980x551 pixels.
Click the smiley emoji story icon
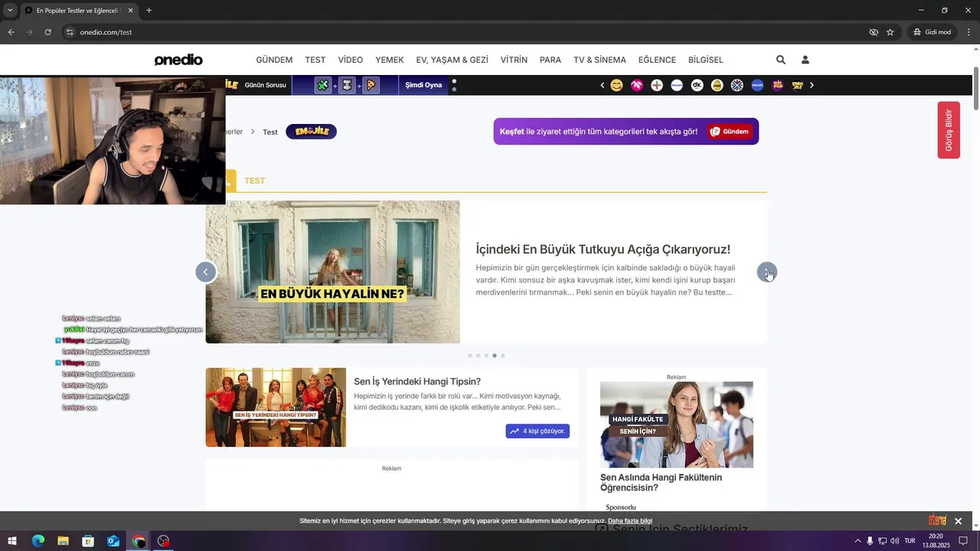point(616,85)
